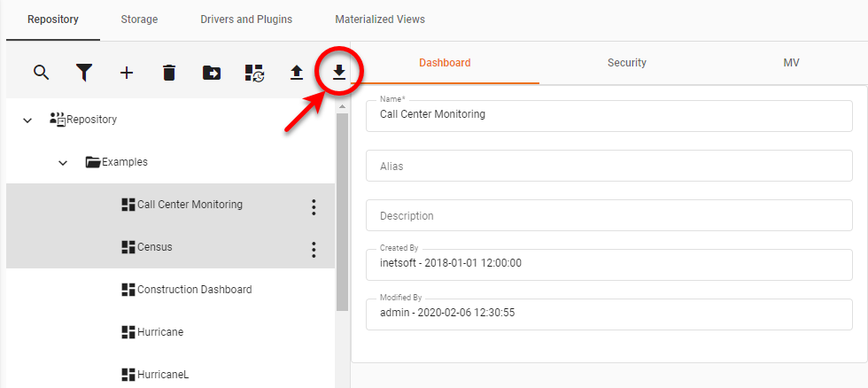Select Construction Dashboard in tree
Screen dimensions: 868x388
(x=194, y=290)
